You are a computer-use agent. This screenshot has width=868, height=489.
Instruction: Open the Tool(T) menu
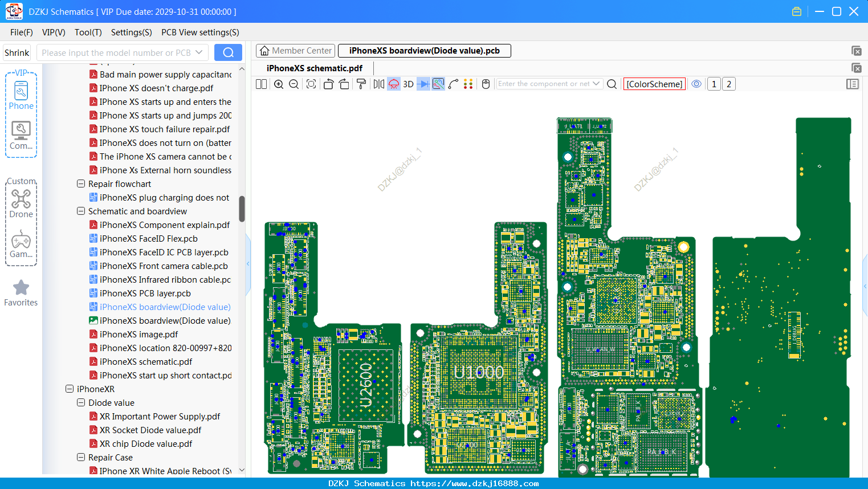click(x=88, y=32)
